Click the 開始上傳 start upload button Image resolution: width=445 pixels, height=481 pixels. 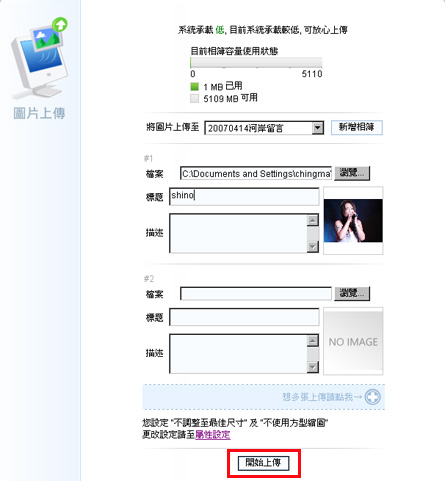[263, 463]
